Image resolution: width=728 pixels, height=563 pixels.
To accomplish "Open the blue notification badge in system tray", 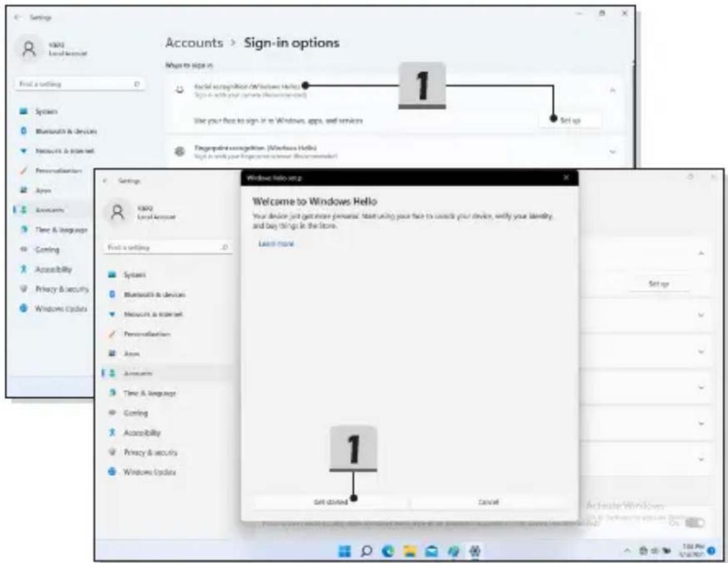I will pyautogui.click(x=712, y=551).
